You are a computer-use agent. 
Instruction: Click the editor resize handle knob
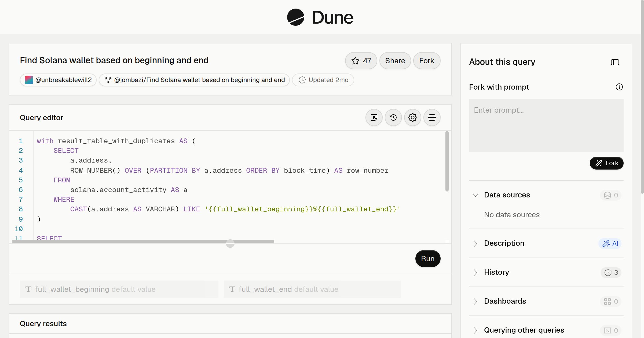point(230,243)
